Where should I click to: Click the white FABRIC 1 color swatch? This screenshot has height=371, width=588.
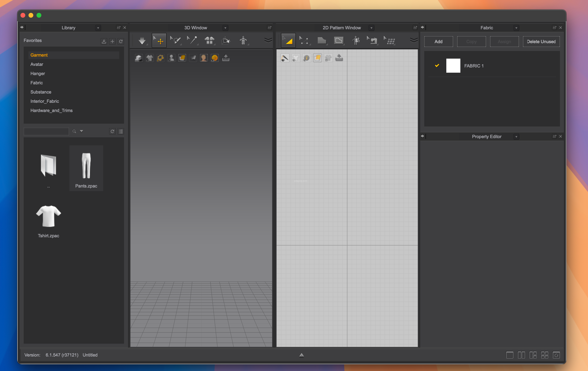click(453, 66)
